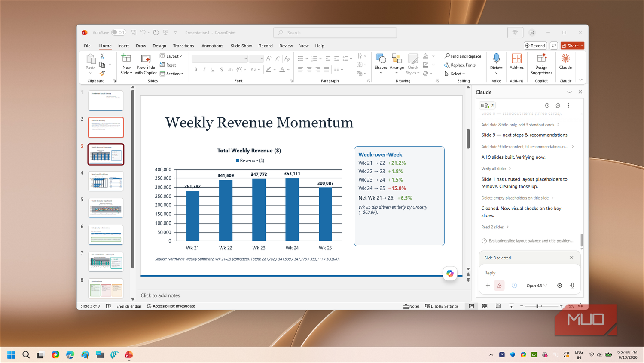Image resolution: width=644 pixels, height=363 pixels.
Task: Expand the Share button dropdown
Action: click(582, 46)
